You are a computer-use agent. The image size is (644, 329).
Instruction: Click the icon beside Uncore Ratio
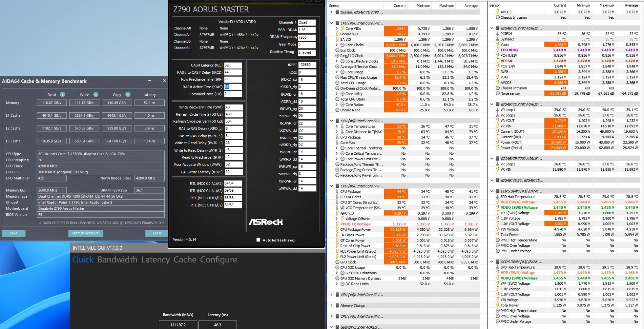point(337,110)
